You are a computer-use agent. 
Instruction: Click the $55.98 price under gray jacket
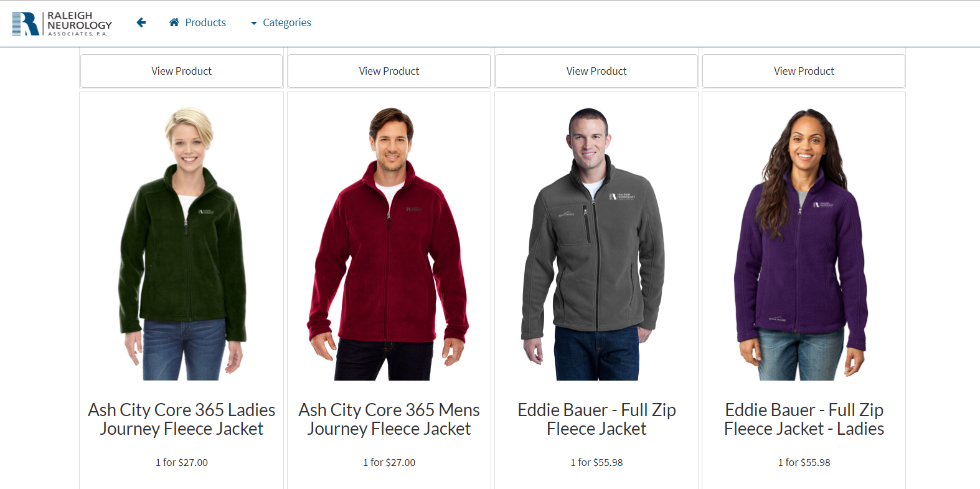click(608, 462)
